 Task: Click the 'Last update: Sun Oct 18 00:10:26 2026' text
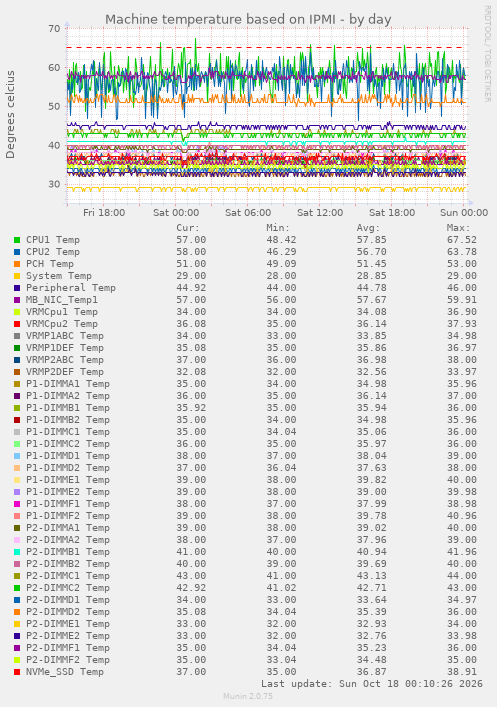372,684
